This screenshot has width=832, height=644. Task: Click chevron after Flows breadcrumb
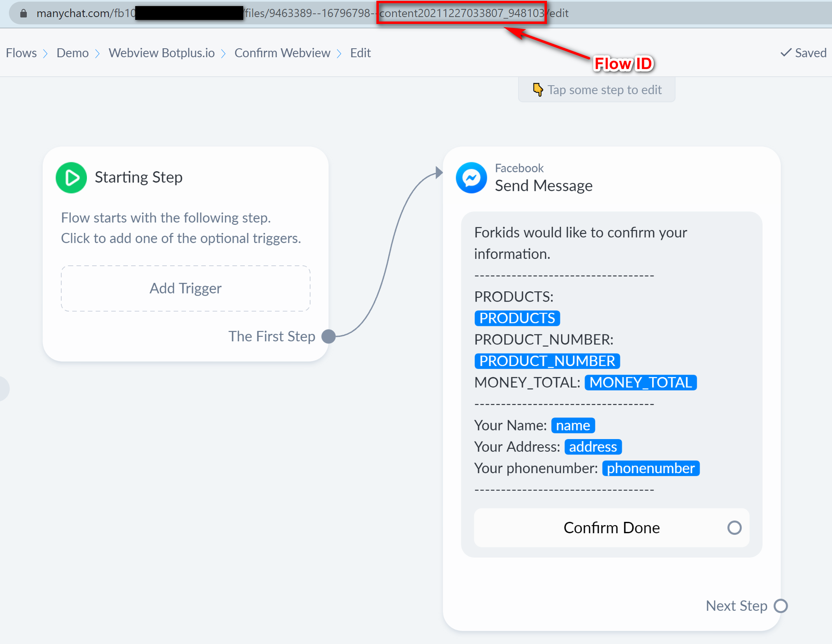coord(45,54)
